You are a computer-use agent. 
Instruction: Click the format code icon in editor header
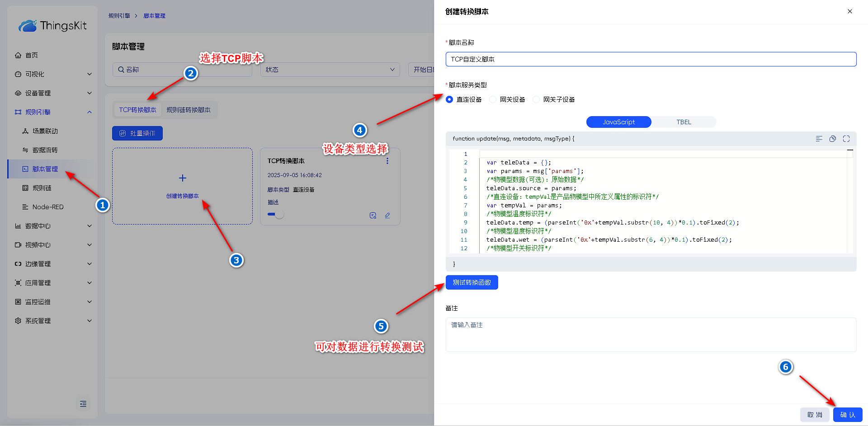pos(819,139)
